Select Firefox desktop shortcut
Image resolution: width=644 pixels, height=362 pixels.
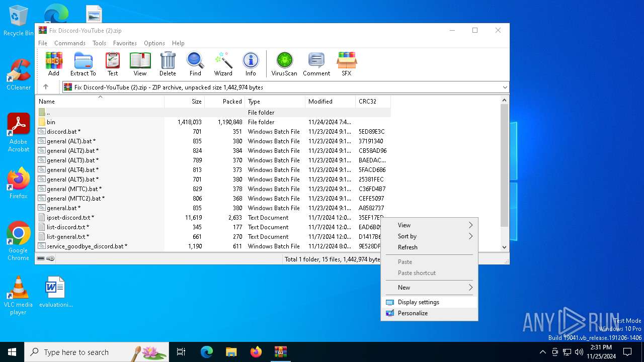pos(19,184)
